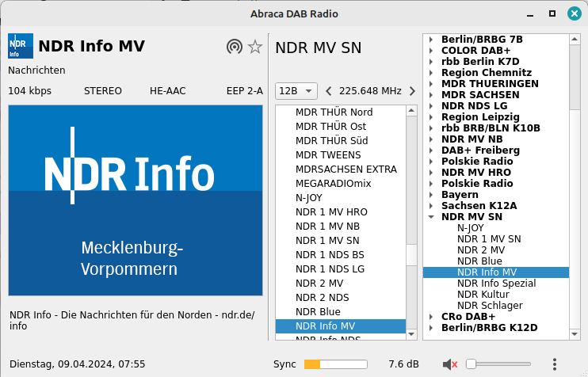This screenshot has height=377, width=588.
Task: Click the announcement broadcast icon beside the station name
Action: (234, 47)
